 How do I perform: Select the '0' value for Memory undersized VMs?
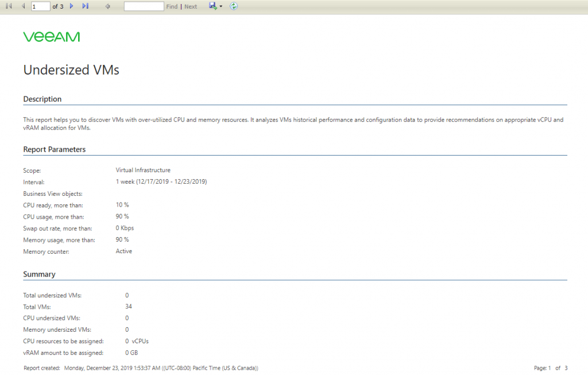(127, 330)
